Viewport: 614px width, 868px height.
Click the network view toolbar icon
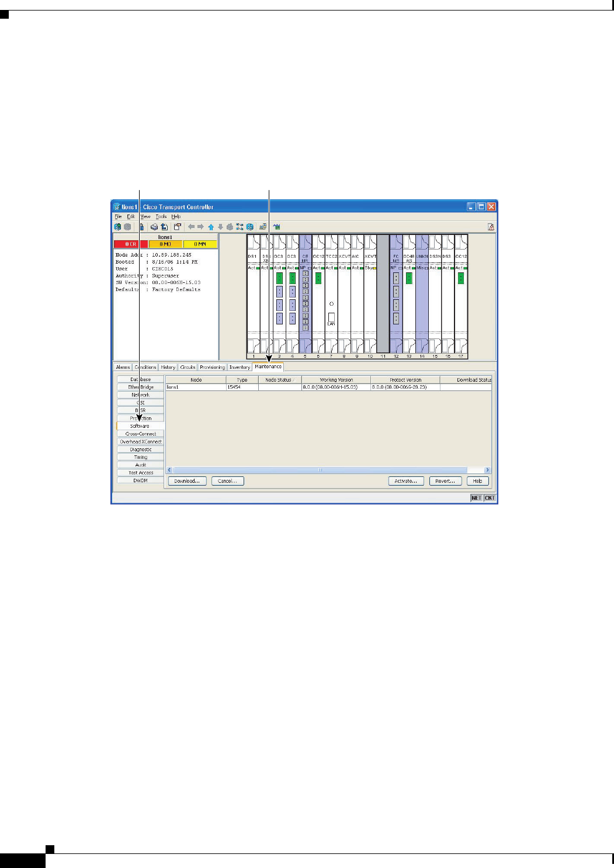coord(240,227)
